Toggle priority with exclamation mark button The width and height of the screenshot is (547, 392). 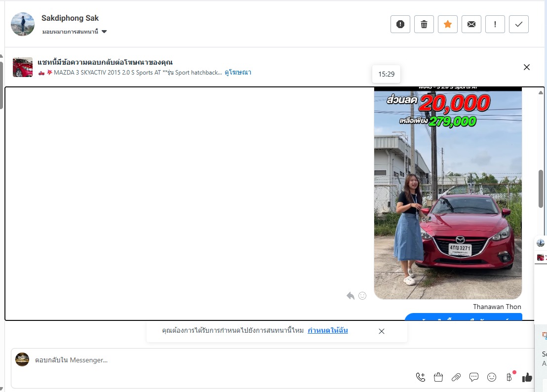[495, 24]
